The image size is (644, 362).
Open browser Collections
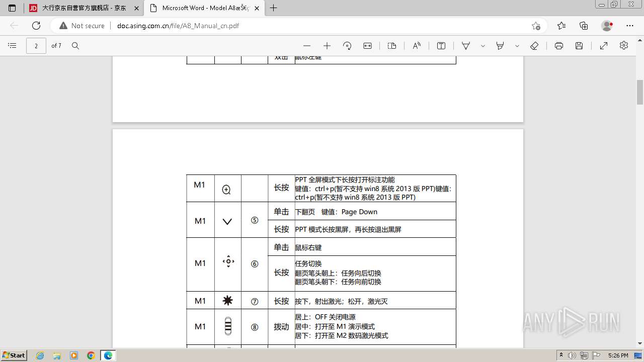(x=584, y=26)
